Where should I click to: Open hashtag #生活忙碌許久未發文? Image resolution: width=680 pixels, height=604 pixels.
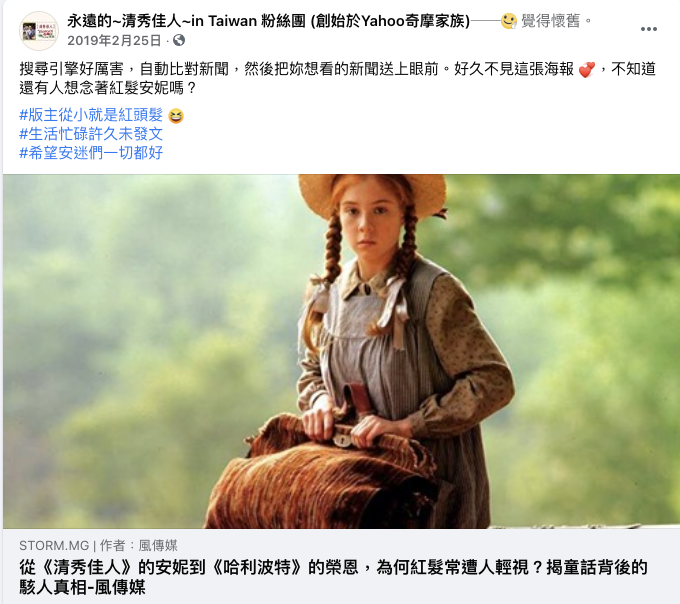91,134
